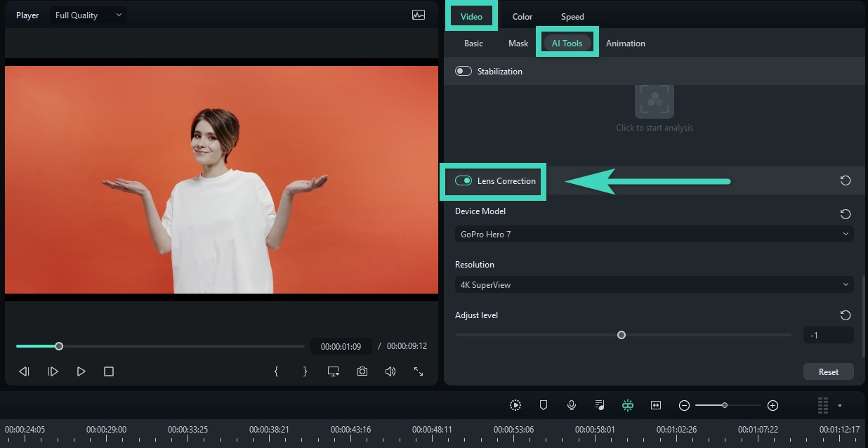This screenshot has height=448, width=868.
Task: Click the Adjust level slider handle
Action: pyautogui.click(x=622, y=335)
